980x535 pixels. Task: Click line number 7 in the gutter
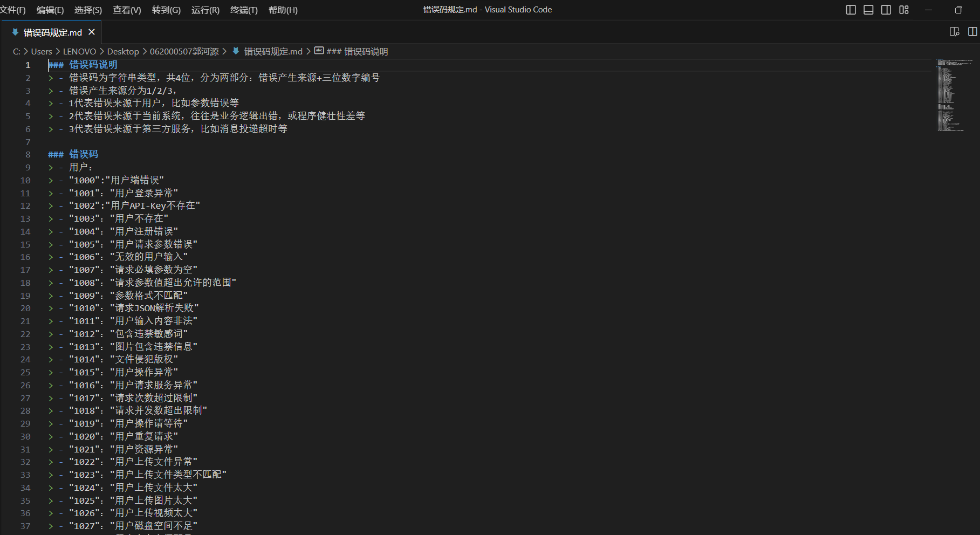pyautogui.click(x=28, y=142)
